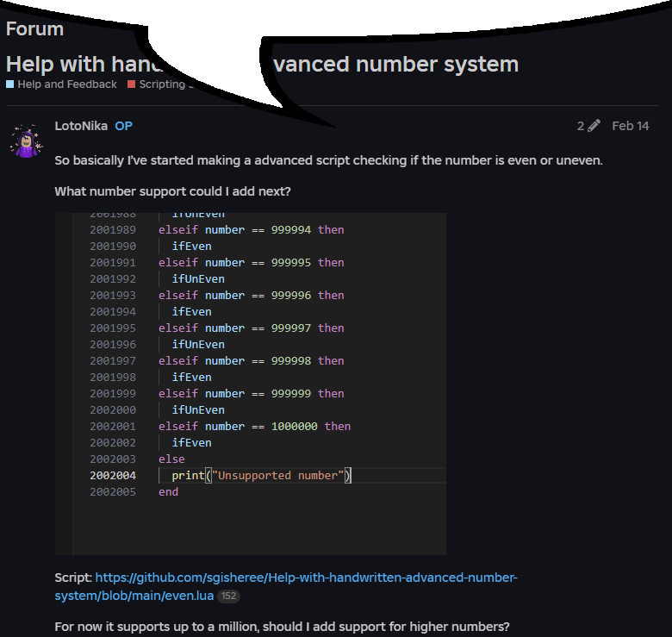Click the blue Help and Feedback category square
672x637 pixels.
tap(10, 84)
